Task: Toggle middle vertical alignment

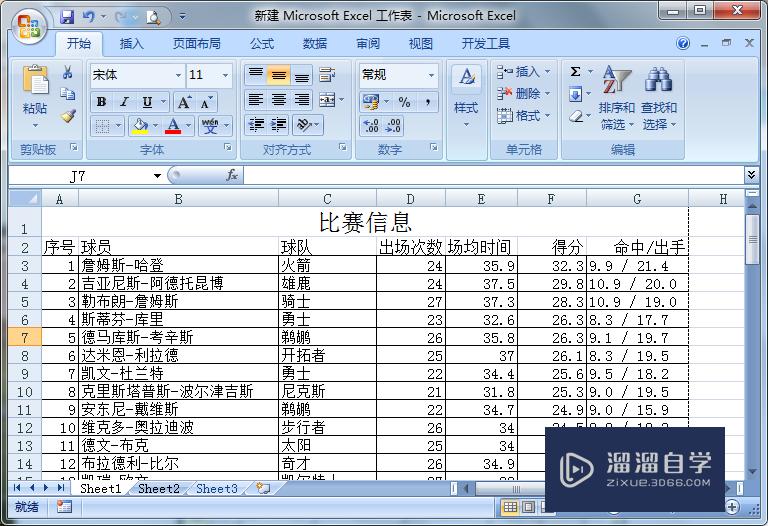Action: (279, 75)
